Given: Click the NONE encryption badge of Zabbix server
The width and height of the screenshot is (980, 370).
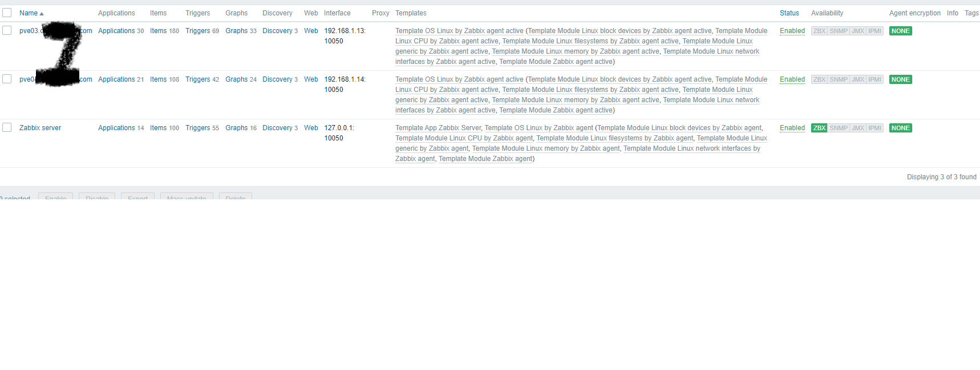Looking at the screenshot, I should click(x=901, y=128).
